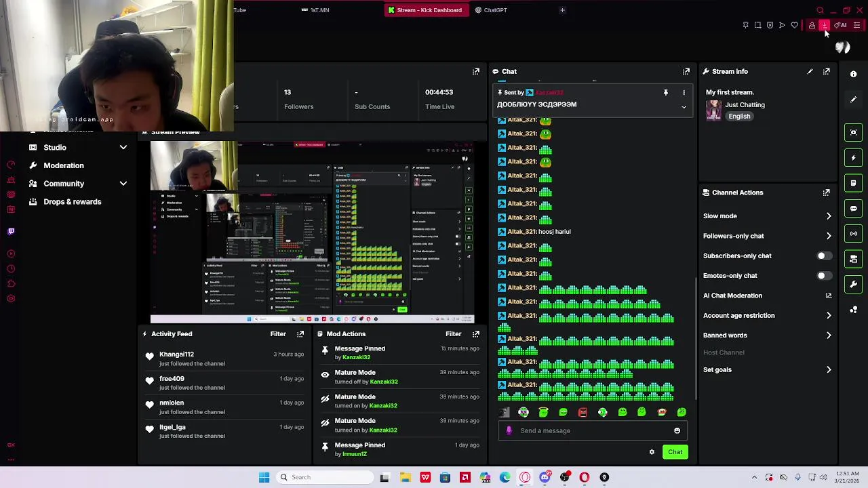Click the speech bubble icon in right sidebar
The height and width of the screenshot is (488, 868).
pos(854,209)
